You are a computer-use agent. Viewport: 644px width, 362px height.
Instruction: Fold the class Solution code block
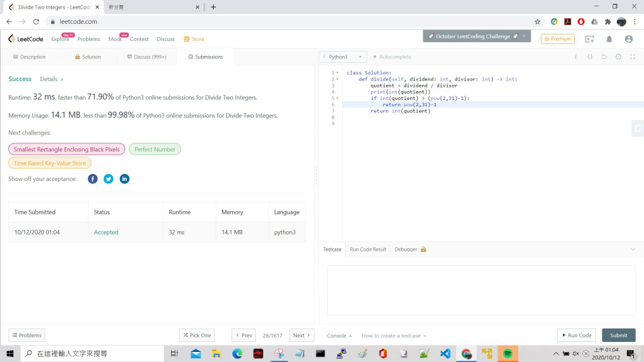click(338, 73)
